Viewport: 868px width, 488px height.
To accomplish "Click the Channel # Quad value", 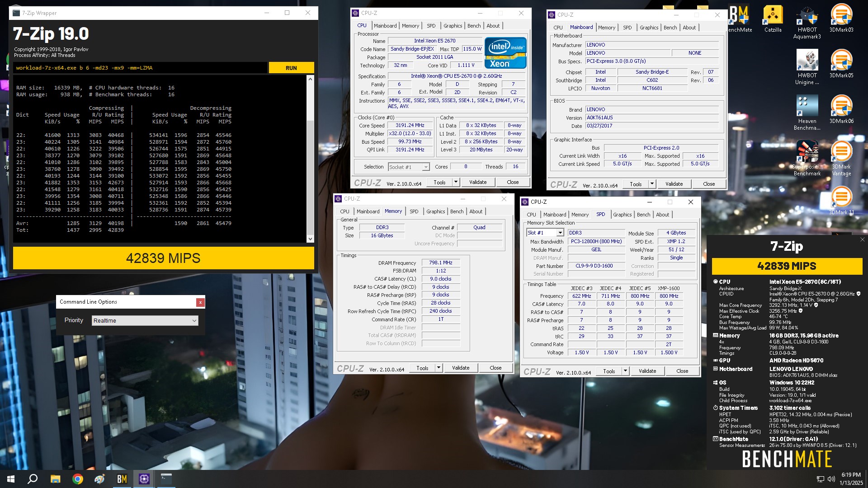I will [479, 227].
